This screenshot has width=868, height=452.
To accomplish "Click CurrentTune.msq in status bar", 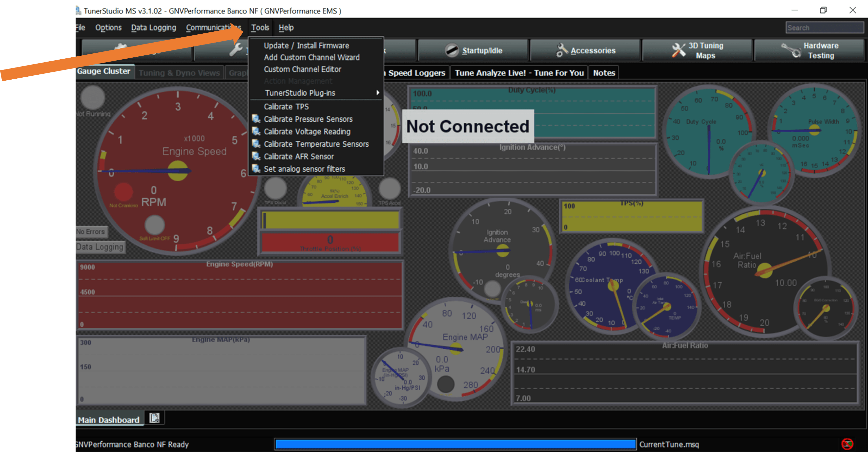I will pos(669,444).
